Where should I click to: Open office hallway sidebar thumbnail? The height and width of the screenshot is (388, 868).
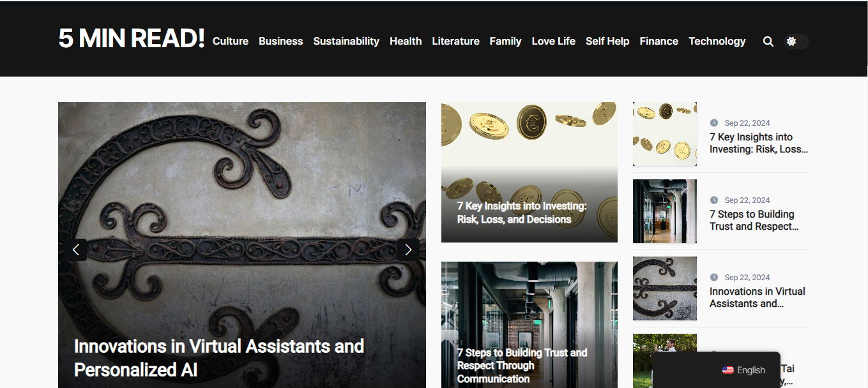665,211
